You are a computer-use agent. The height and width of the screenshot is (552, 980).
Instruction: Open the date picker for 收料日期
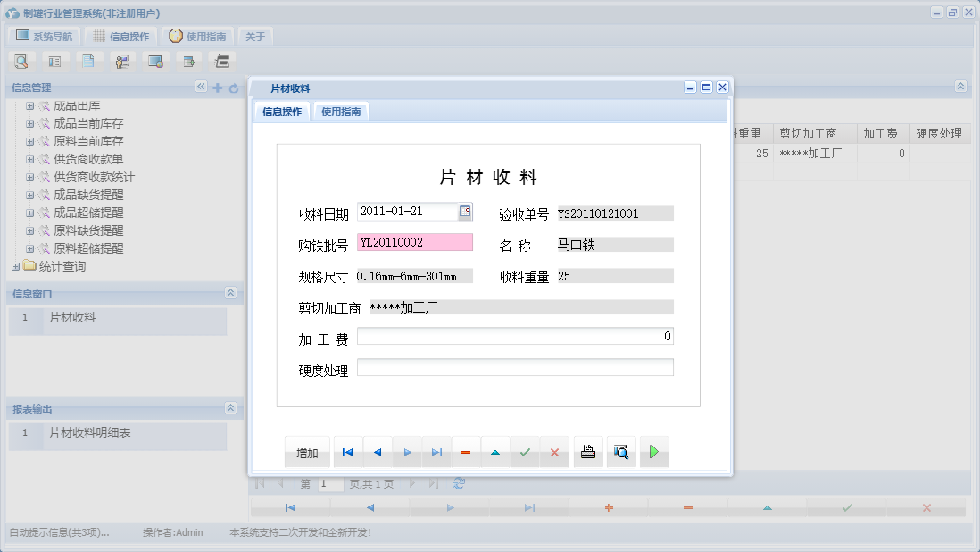click(x=466, y=211)
